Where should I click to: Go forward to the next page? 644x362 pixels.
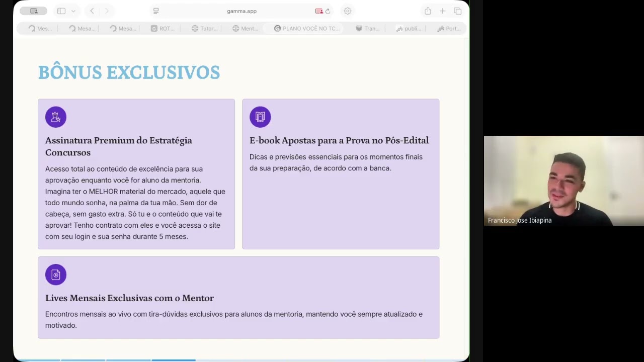(x=107, y=11)
